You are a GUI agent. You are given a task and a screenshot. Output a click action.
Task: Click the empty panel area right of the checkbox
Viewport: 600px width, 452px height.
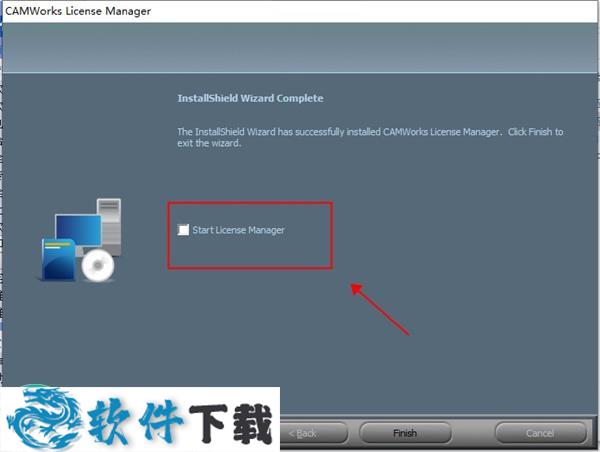(x=459, y=230)
